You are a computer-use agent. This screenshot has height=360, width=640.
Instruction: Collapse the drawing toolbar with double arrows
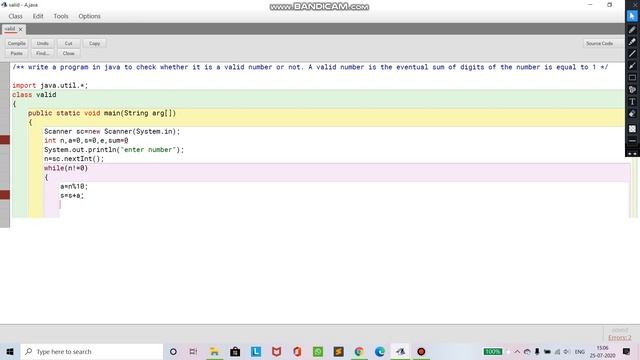coord(632,153)
